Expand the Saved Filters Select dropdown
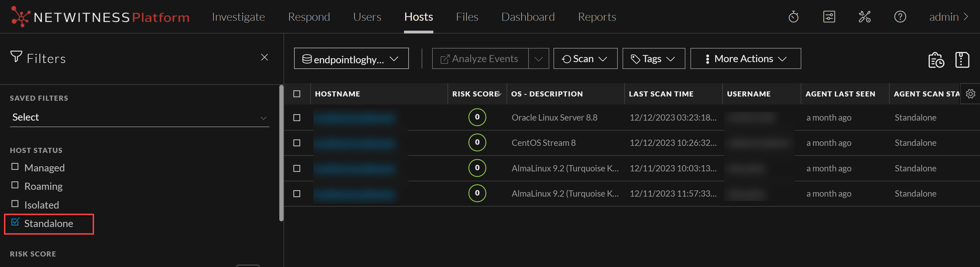The width and height of the screenshot is (980, 267). tap(139, 117)
